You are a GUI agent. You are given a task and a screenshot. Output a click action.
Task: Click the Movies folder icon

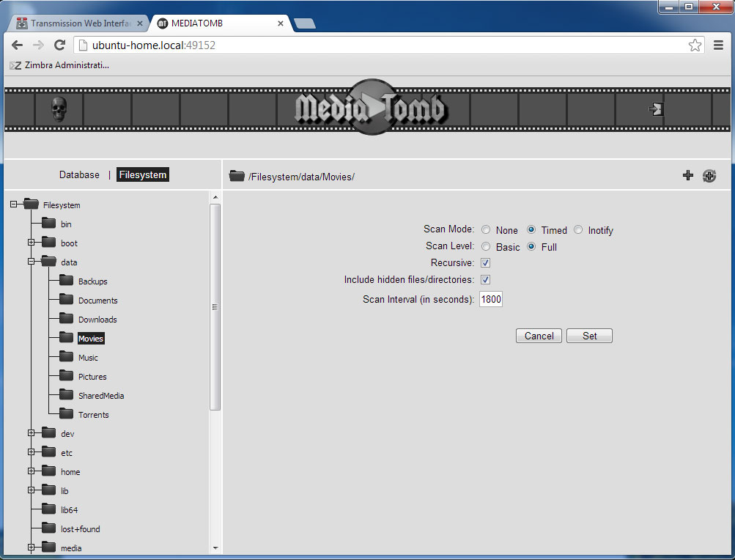pyautogui.click(x=66, y=336)
